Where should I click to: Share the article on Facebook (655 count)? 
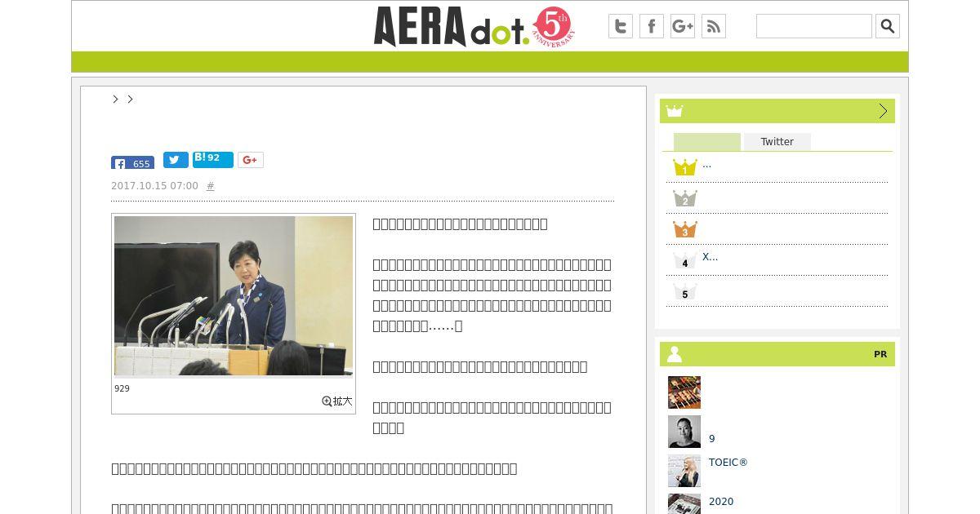point(132,162)
